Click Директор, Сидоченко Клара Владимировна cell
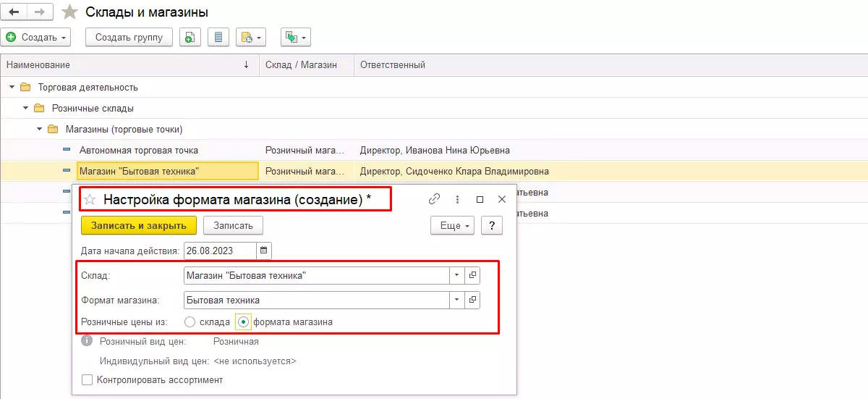 (x=454, y=172)
